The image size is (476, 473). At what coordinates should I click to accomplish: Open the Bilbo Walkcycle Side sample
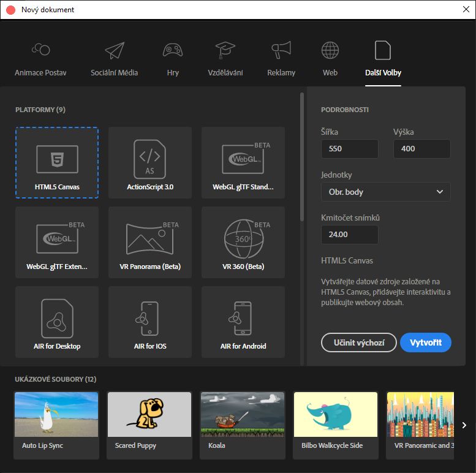(336, 425)
